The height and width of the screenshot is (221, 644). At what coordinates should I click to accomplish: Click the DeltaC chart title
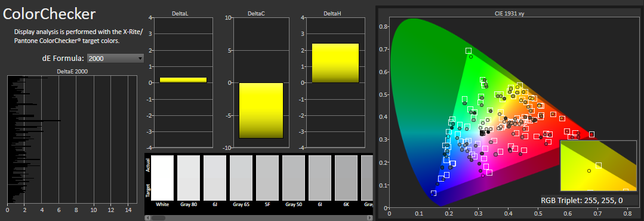256,14
